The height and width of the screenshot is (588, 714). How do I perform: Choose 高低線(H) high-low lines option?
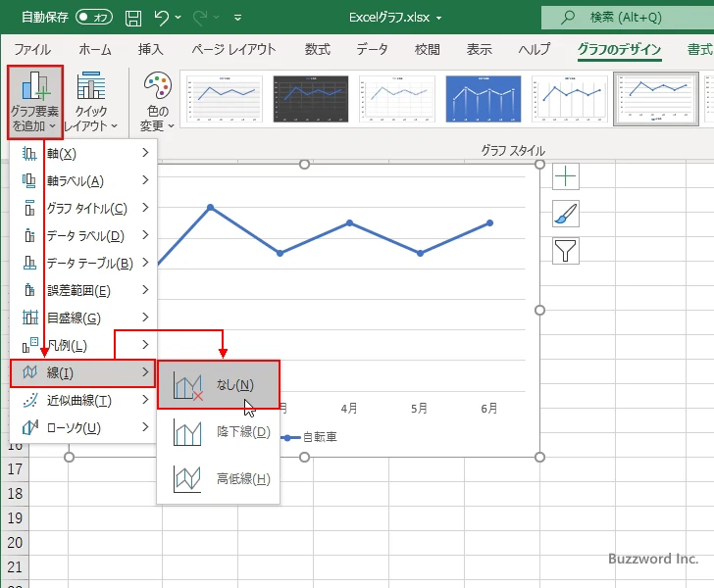pyautogui.click(x=219, y=479)
